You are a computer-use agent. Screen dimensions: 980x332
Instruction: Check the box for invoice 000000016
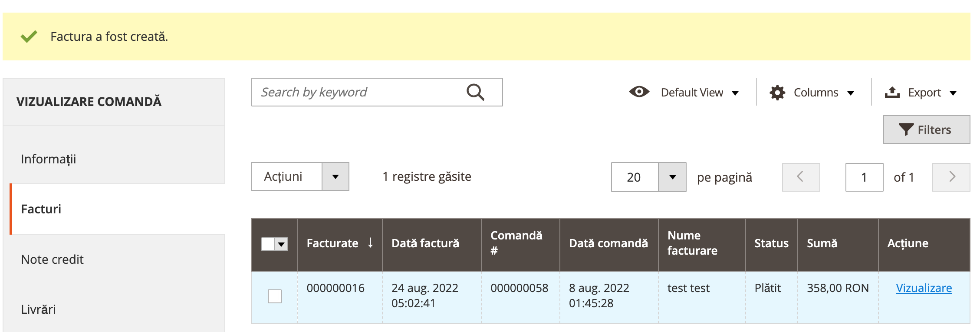275,296
